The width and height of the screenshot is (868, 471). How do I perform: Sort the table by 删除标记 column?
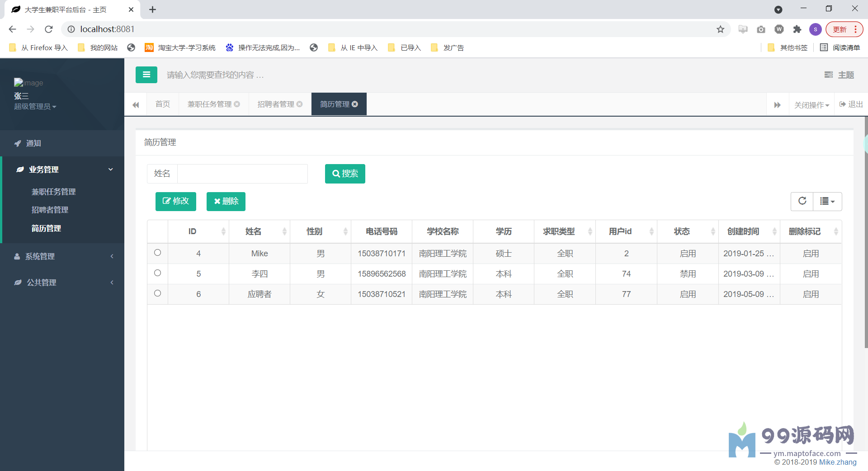(x=811, y=231)
